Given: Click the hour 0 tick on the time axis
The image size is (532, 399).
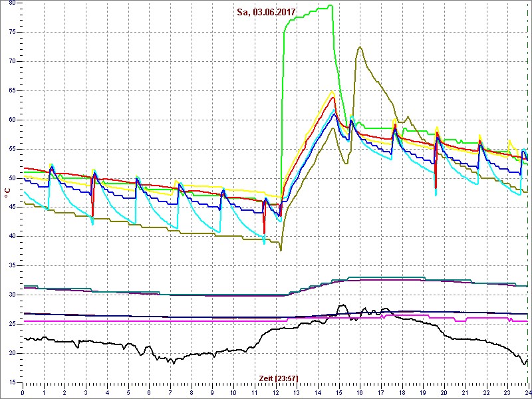Looking at the screenshot, I should click(x=23, y=392).
